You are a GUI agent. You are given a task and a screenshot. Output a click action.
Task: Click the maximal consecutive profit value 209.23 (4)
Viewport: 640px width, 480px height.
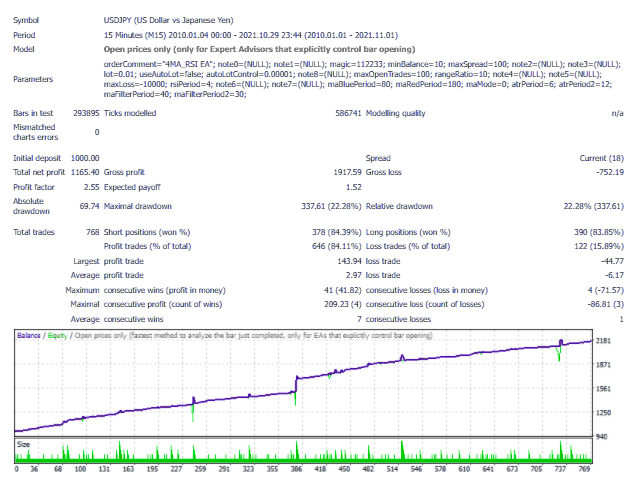[x=343, y=304]
